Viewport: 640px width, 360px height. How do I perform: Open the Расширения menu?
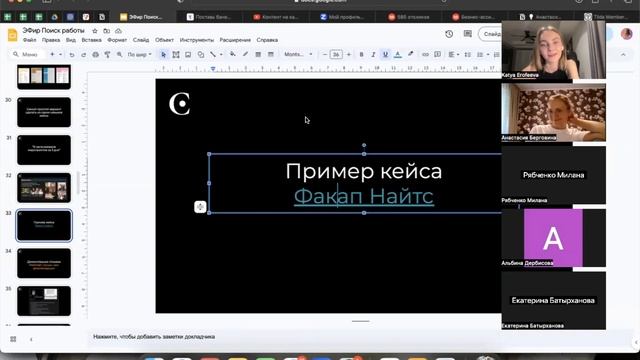235,40
